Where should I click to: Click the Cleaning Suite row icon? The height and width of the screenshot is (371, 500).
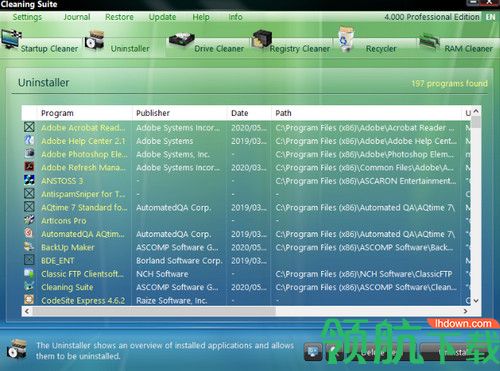click(29, 286)
